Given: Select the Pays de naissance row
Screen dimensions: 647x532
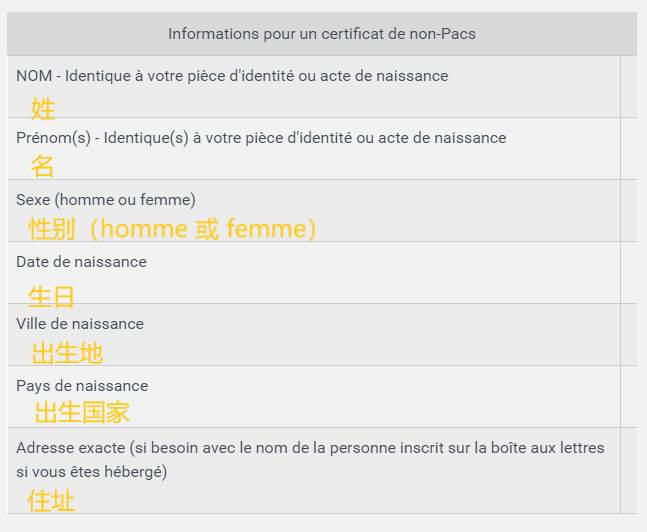Looking at the screenshot, I should 314,397.
